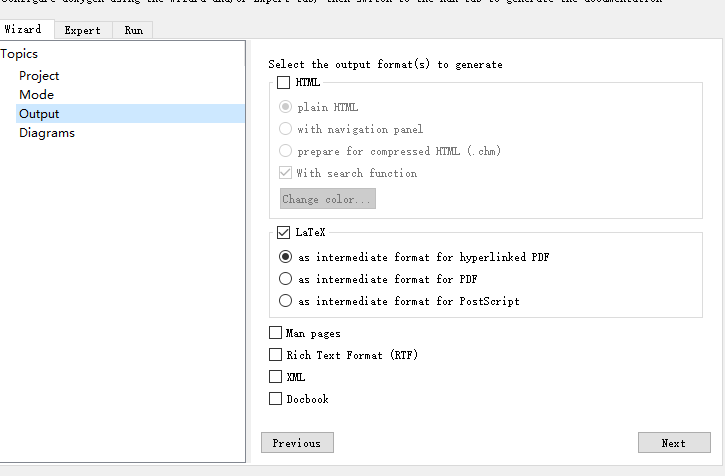Choose as intermediate format for PDF
725x476 pixels.
pyautogui.click(x=286, y=279)
